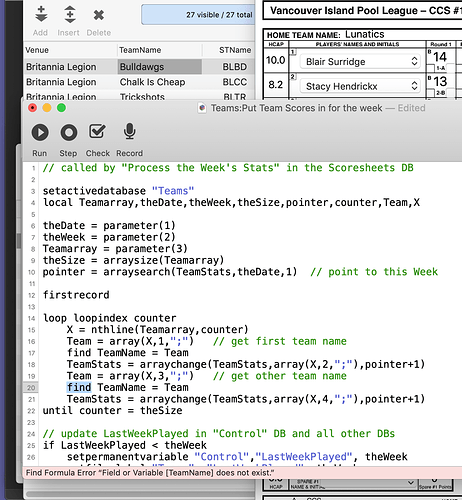Click the Record microphone icon
The height and width of the screenshot is (500, 462).
(129, 132)
